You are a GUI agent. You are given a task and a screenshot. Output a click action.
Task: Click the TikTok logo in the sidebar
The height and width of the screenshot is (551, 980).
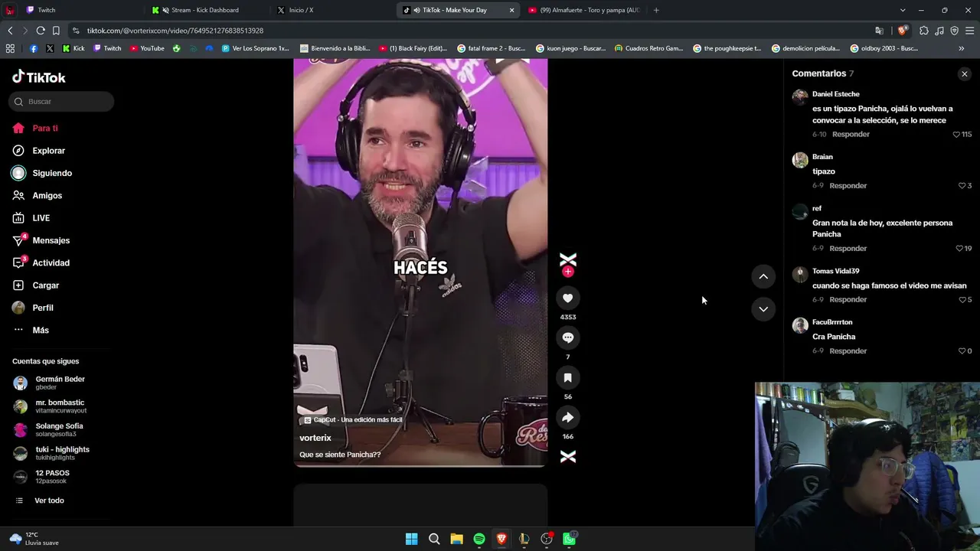[x=39, y=77]
